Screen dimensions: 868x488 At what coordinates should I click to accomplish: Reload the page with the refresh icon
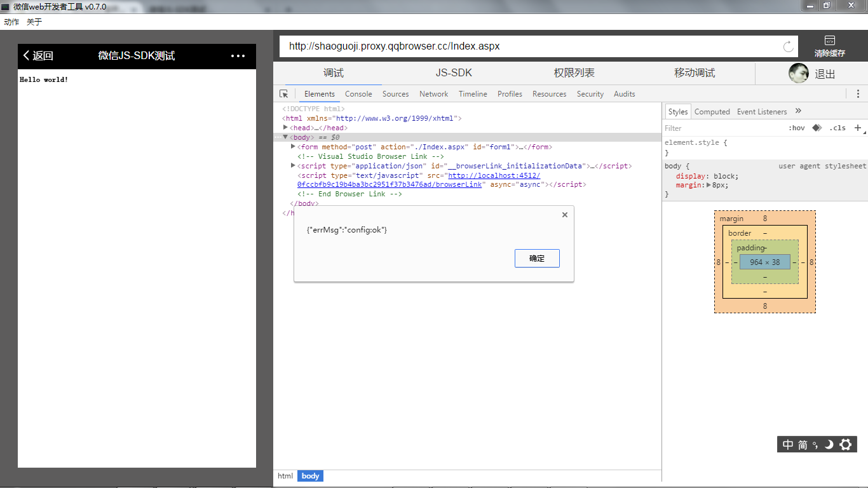(x=789, y=46)
